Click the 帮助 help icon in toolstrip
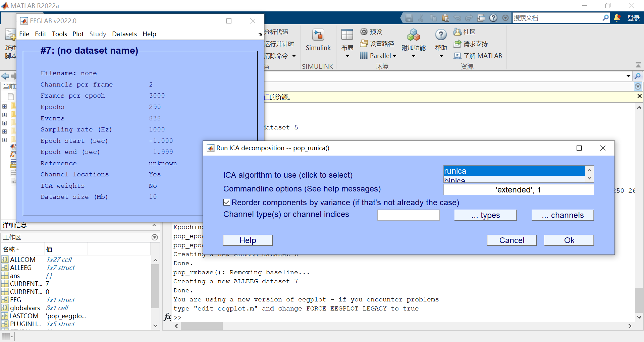 click(441, 35)
